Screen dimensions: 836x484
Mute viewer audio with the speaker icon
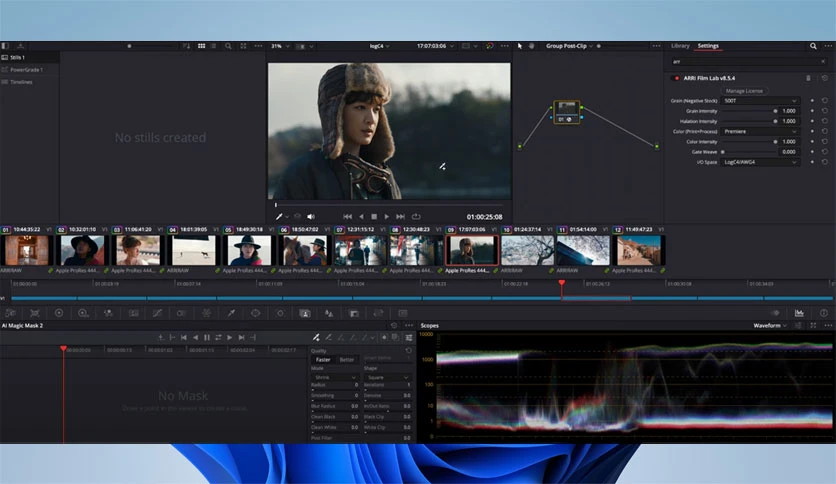tap(311, 216)
